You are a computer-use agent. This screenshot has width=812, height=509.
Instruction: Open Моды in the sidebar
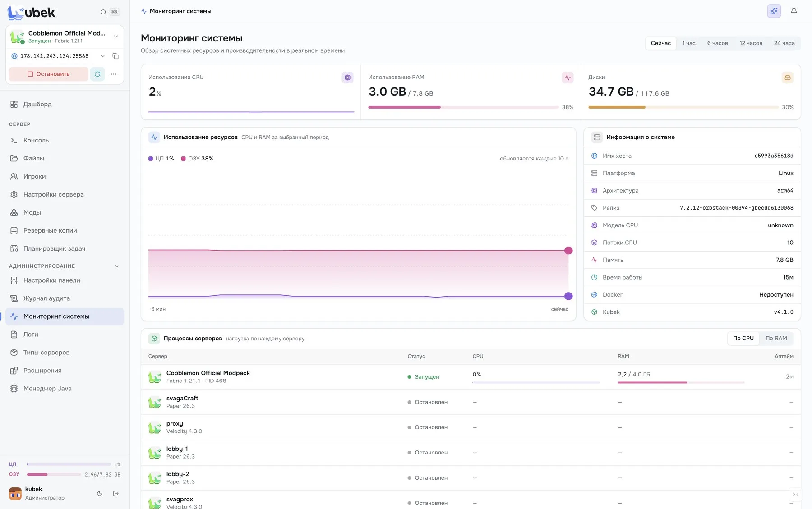[65, 212]
